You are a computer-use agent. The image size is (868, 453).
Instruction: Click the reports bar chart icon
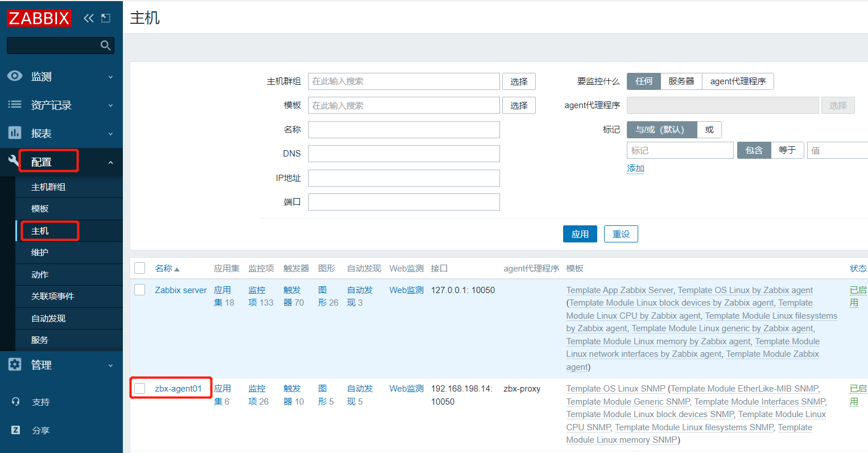[x=15, y=133]
